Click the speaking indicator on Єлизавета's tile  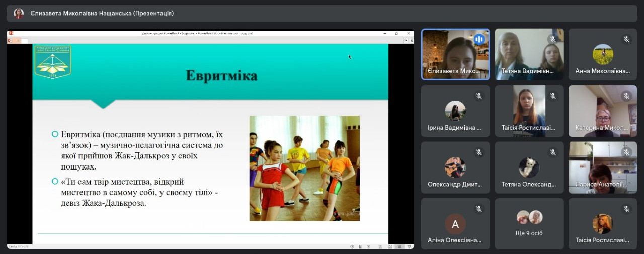pyautogui.click(x=479, y=39)
